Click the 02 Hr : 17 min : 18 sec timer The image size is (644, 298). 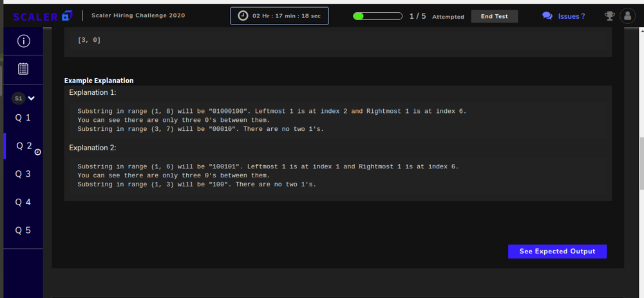tap(279, 16)
